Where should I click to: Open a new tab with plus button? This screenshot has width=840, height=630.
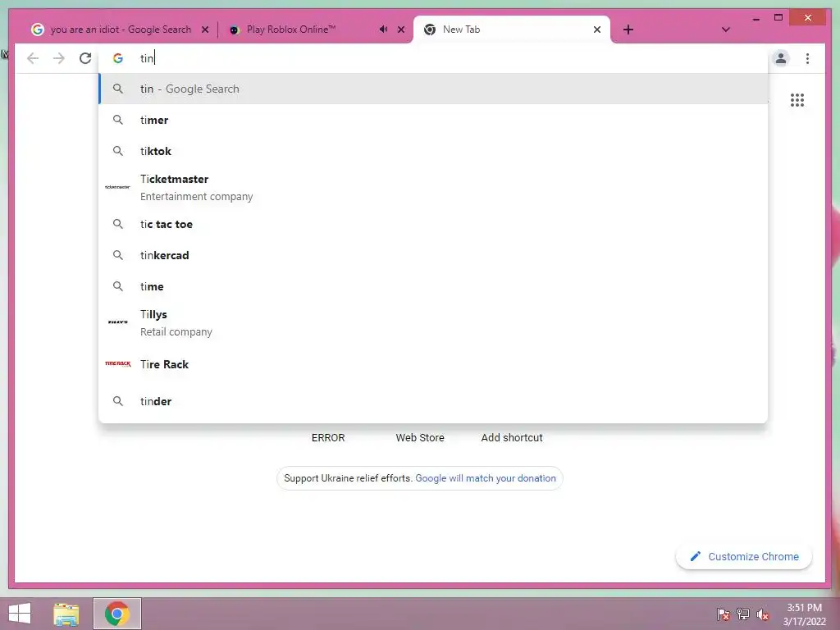coord(628,30)
